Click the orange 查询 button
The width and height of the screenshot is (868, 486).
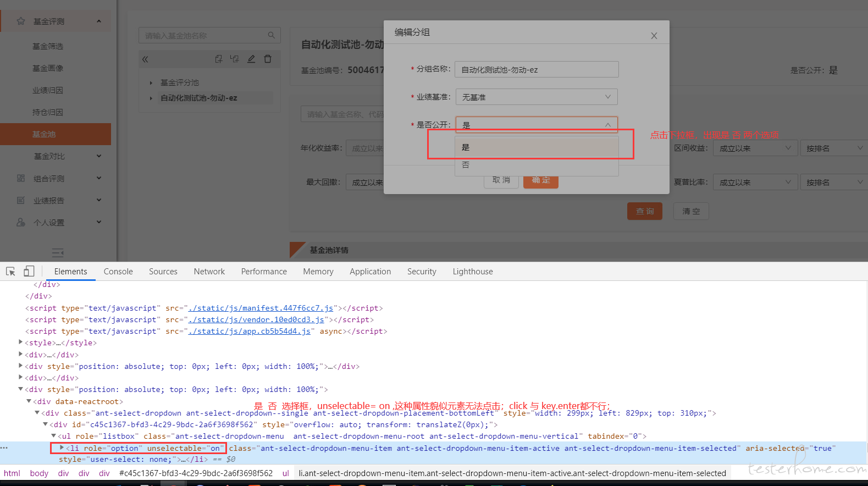(x=645, y=211)
